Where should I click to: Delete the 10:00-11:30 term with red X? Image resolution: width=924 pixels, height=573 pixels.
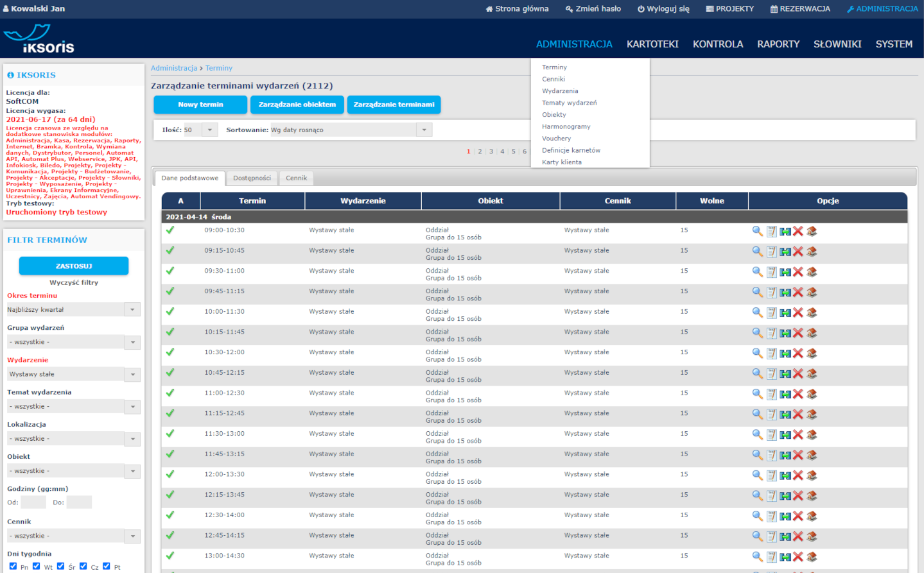coord(798,312)
